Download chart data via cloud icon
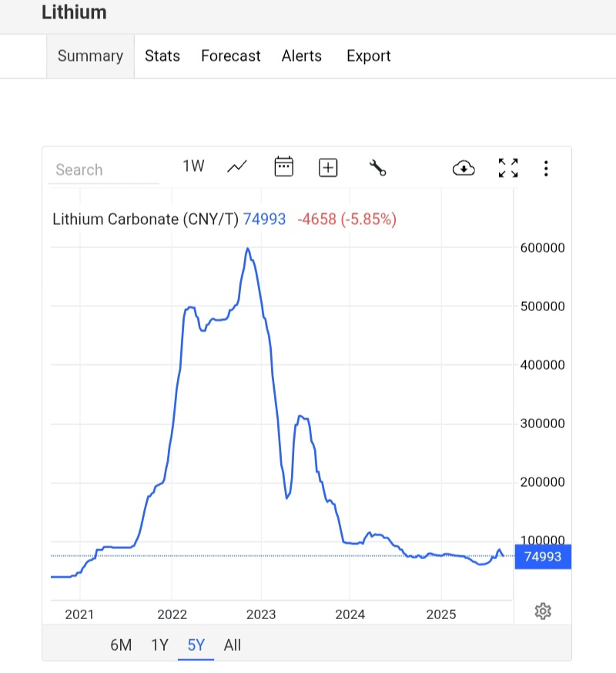 coord(464,167)
